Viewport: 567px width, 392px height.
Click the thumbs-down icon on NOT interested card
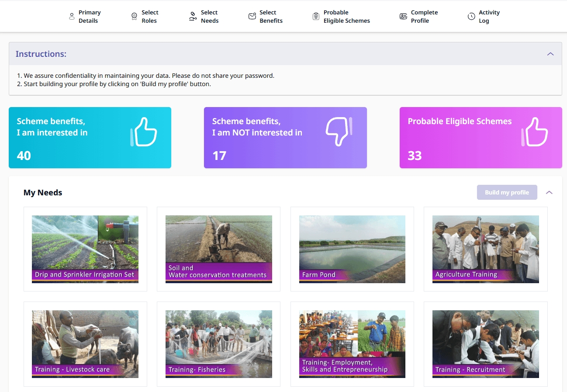339,131
